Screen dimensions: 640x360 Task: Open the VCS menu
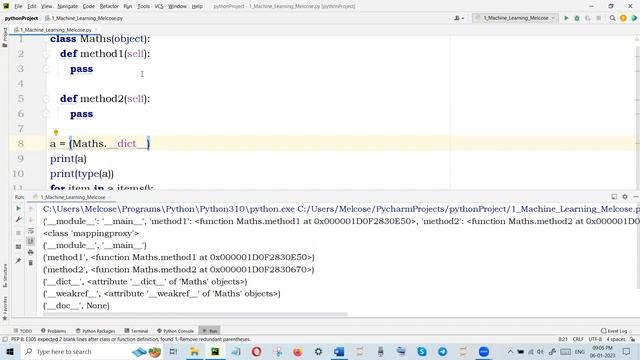(159, 6)
